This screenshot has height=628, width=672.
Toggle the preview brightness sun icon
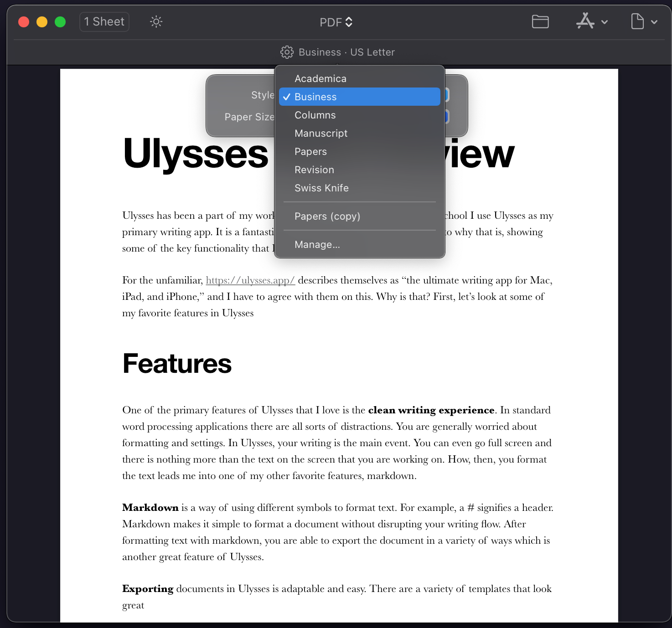[x=155, y=21]
